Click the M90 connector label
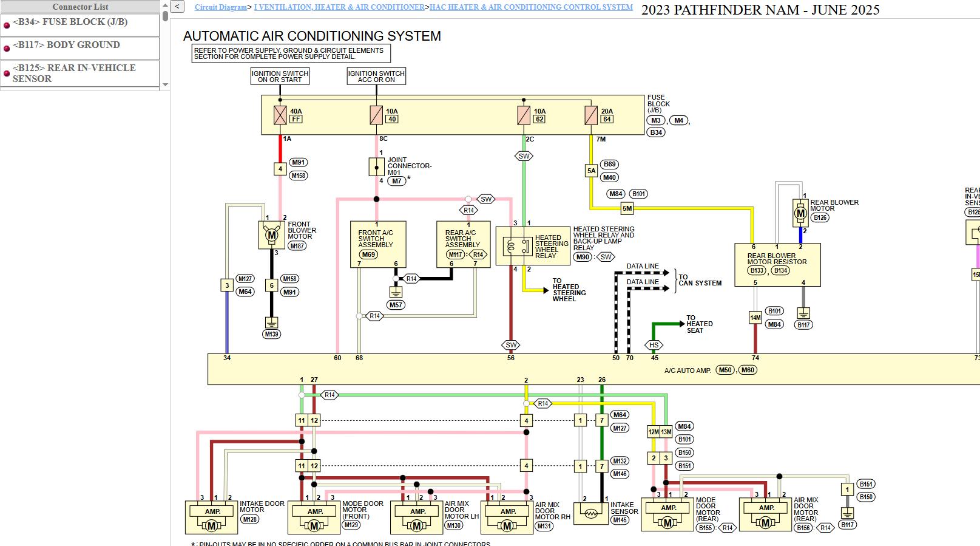This screenshot has height=546, width=980. point(583,257)
